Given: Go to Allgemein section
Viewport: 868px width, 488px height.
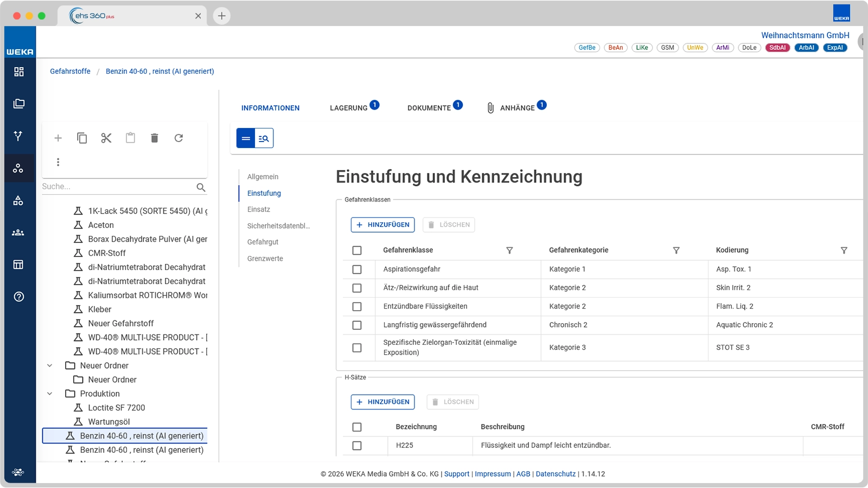Looking at the screenshot, I should pos(263,177).
